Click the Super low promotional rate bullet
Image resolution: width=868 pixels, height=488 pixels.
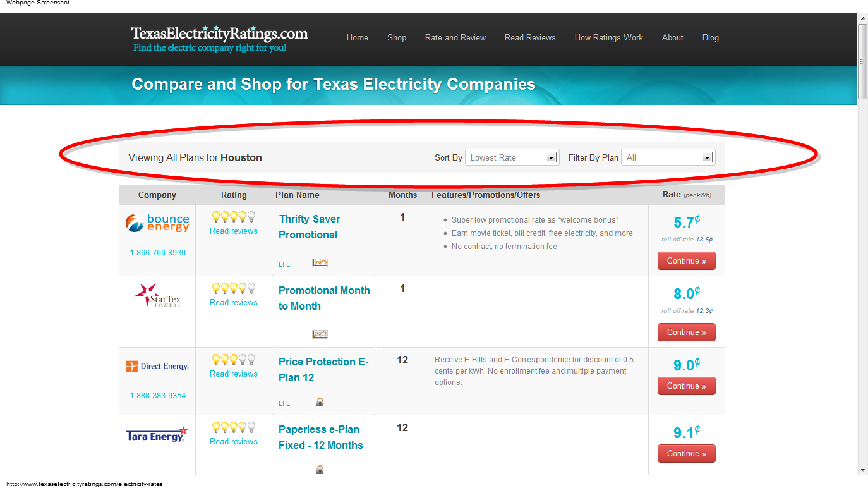tap(534, 220)
